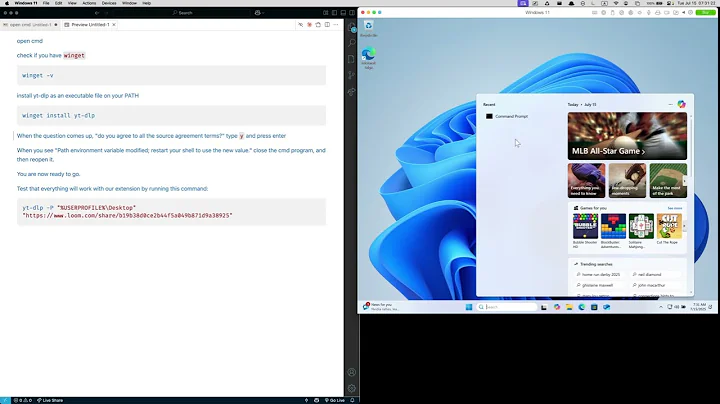Click Split Editor icon in editor toolbar

tap(327, 25)
